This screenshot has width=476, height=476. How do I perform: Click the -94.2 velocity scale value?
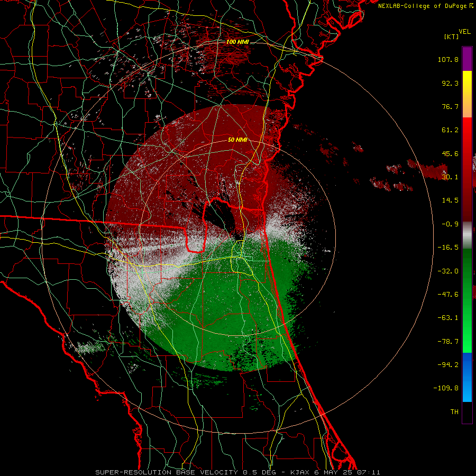point(448,365)
